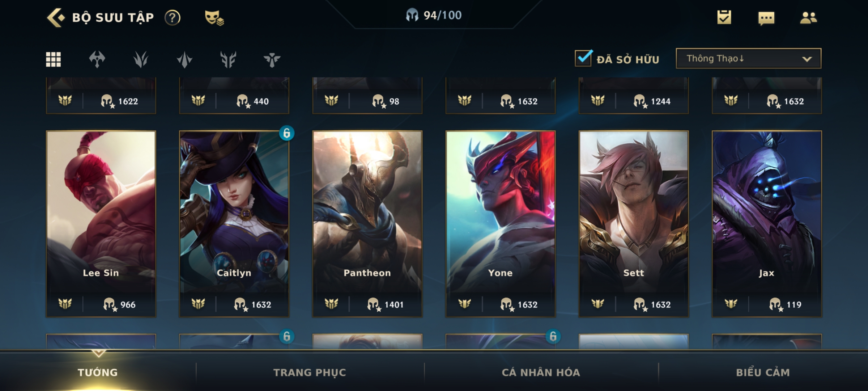The image size is (868, 391).
Task: Switch to the Cá Nhân Hóa tab
Action: (x=541, y=372)
